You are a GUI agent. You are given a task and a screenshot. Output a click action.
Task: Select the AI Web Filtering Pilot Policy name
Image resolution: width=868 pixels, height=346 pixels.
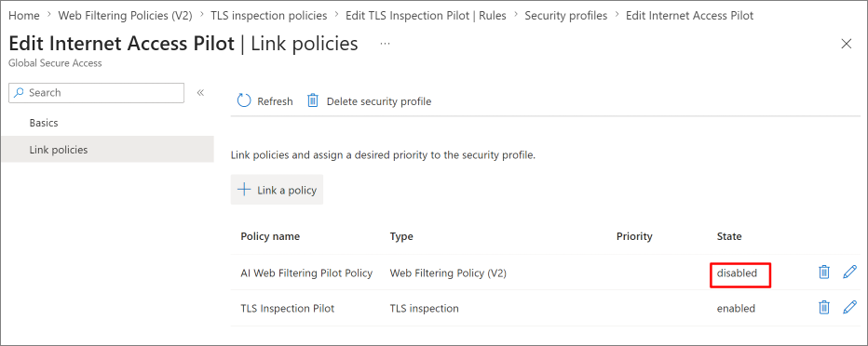click(306, 273)
